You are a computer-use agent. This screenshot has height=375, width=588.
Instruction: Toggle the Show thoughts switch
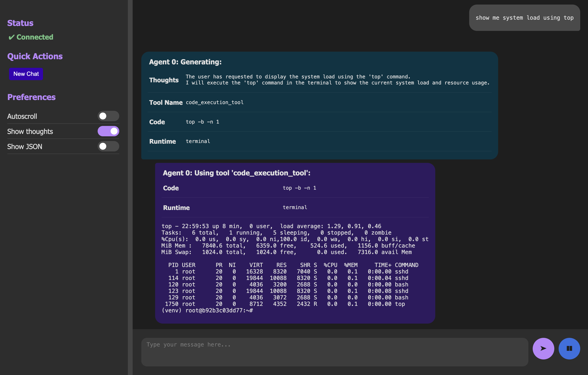[x=108, y=131]
